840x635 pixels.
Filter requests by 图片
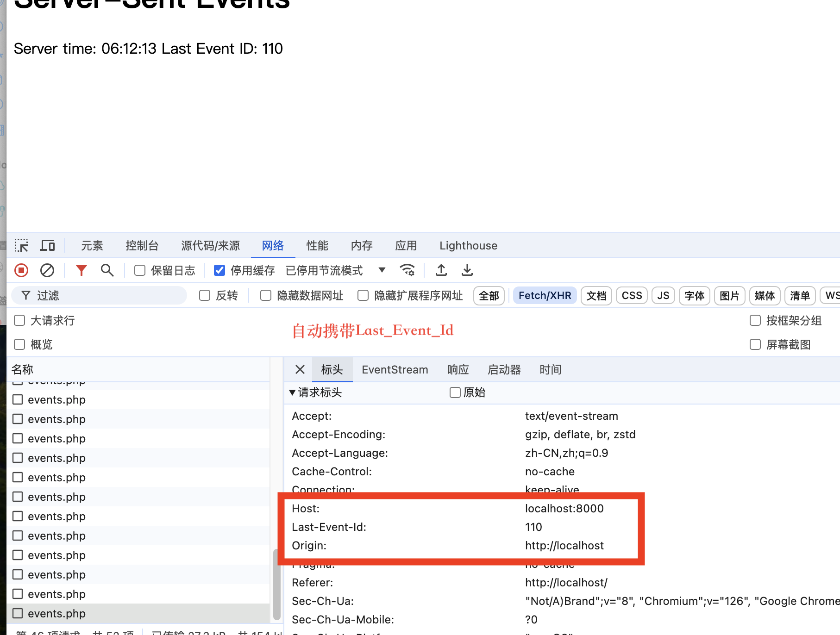point(730,295)
